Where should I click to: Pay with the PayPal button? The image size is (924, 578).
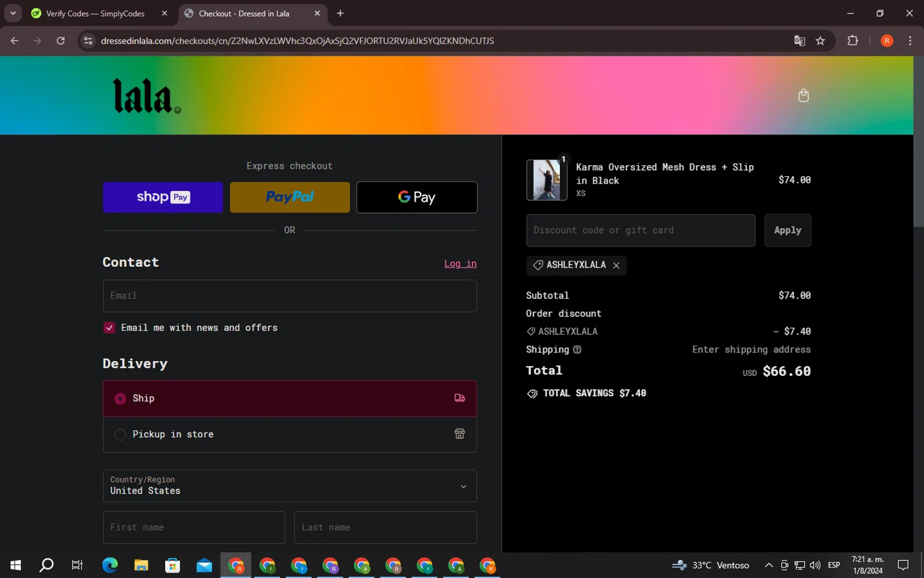coord(290,197)
